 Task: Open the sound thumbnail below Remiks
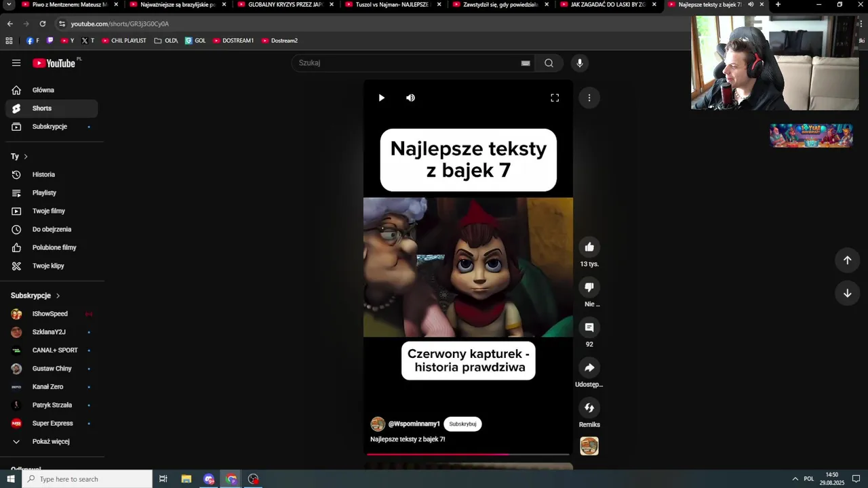tap(589, 446)
